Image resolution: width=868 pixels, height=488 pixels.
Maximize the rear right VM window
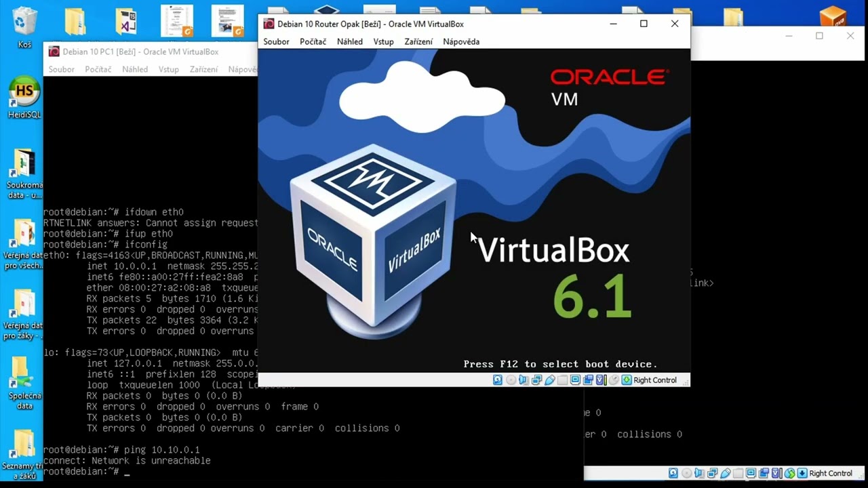click(x=819, y=36)
